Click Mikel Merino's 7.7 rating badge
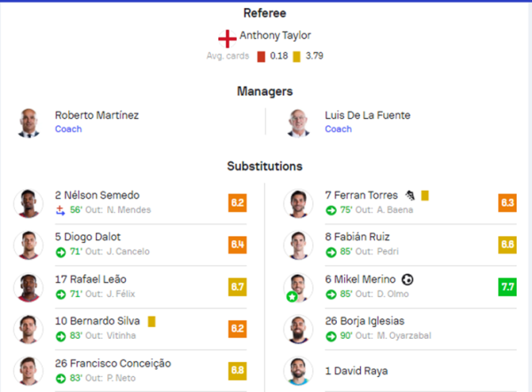 507,286
